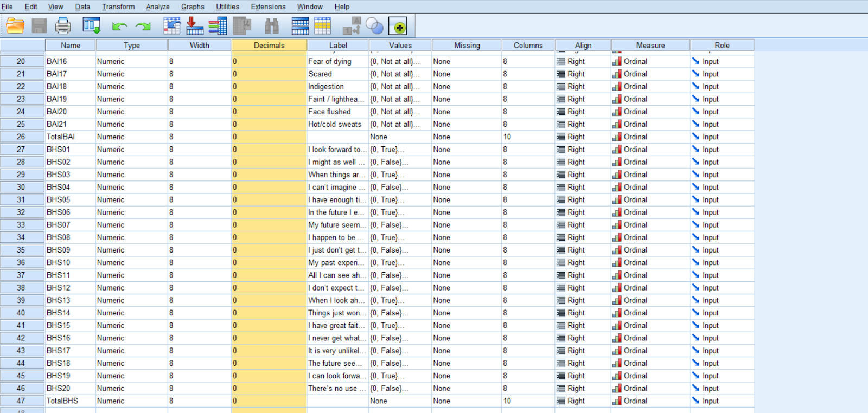Viewport: 868px width, 413px height.
Task: Click the label 'There's no use' for BHS20
Action: (x=338, y=388)
